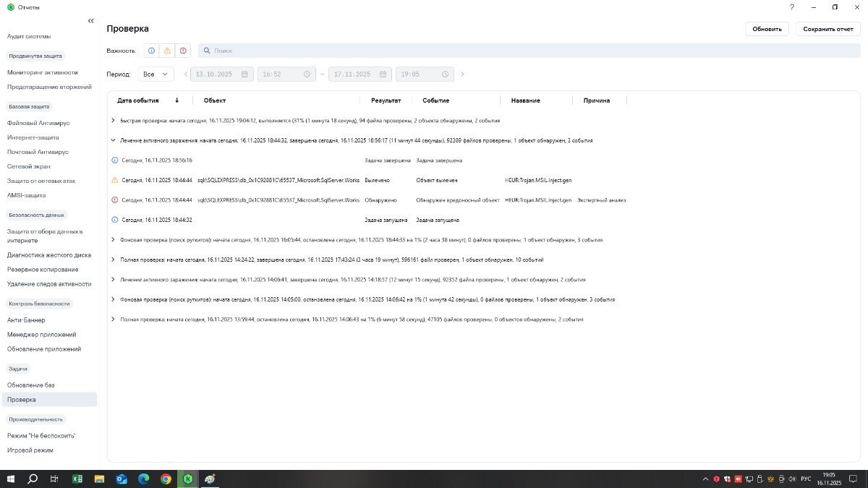
Task: Expand the Быстрая проверка 19:04:12 row
Action: tap(113, 120)
